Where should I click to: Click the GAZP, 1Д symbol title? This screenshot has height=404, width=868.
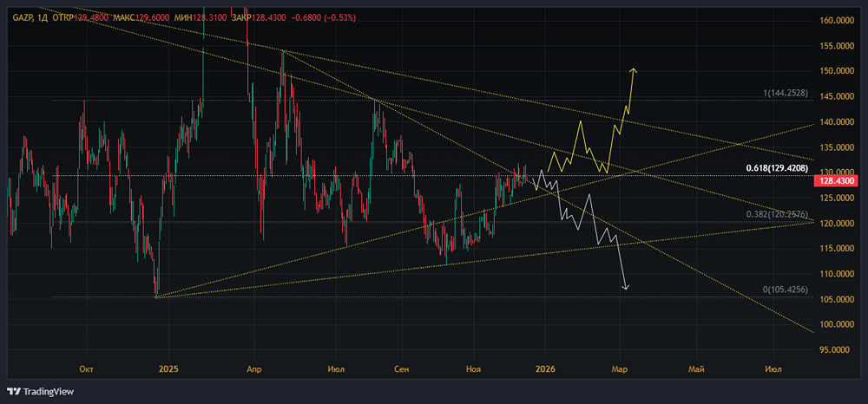click(x=30, y=17)
